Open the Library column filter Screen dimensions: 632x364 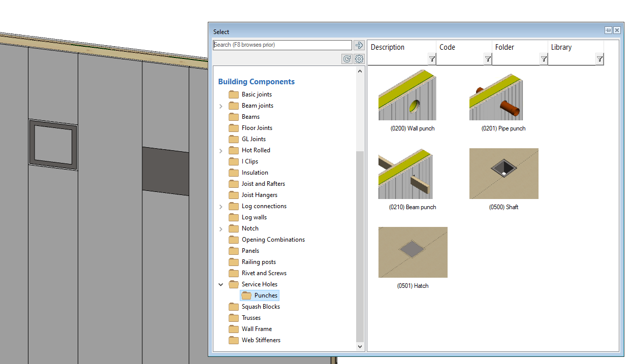[599, 59]
